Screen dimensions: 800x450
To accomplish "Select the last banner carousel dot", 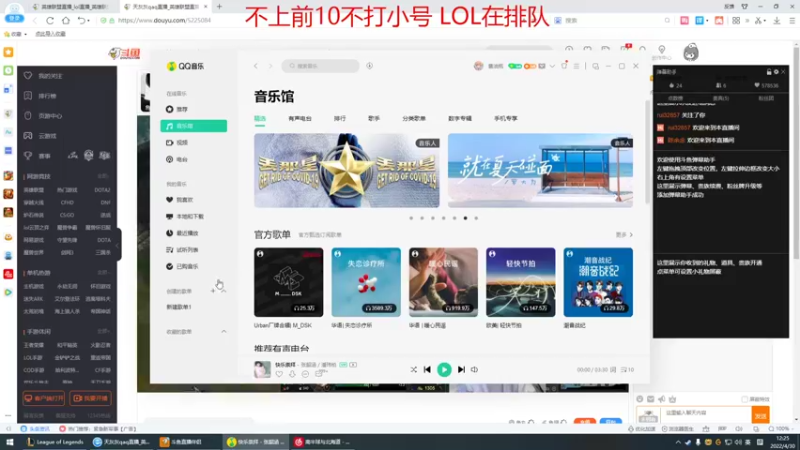I will pyautogui.click(x=476, y=218).
